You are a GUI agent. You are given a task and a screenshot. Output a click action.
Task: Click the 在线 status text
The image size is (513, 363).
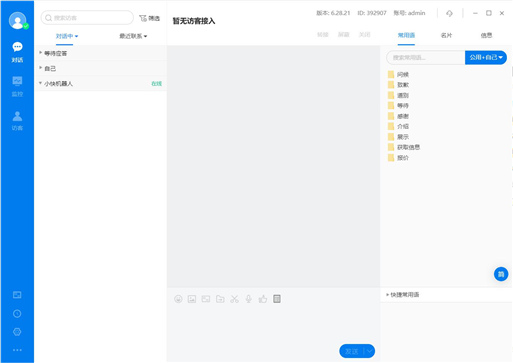tap(156, 83)
